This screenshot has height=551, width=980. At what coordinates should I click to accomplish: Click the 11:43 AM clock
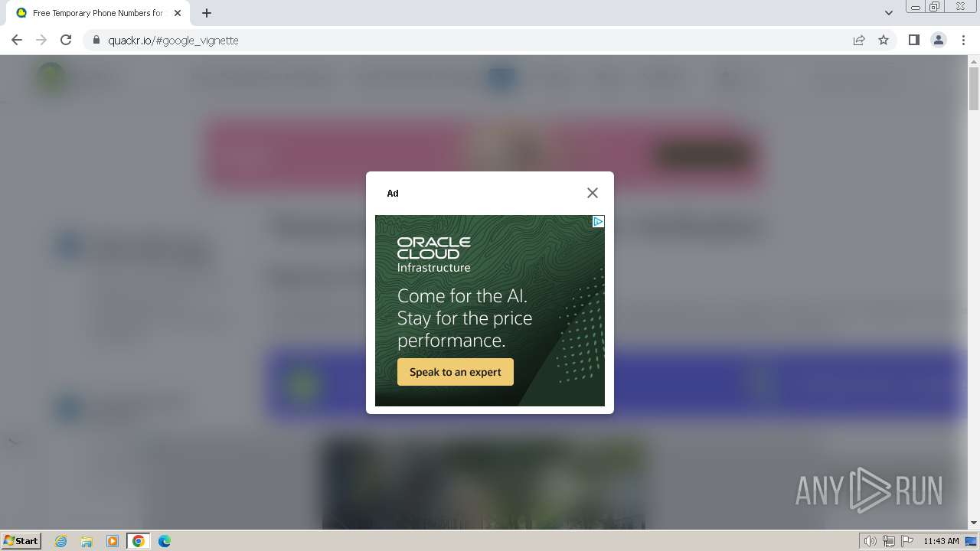click(941, 541)
